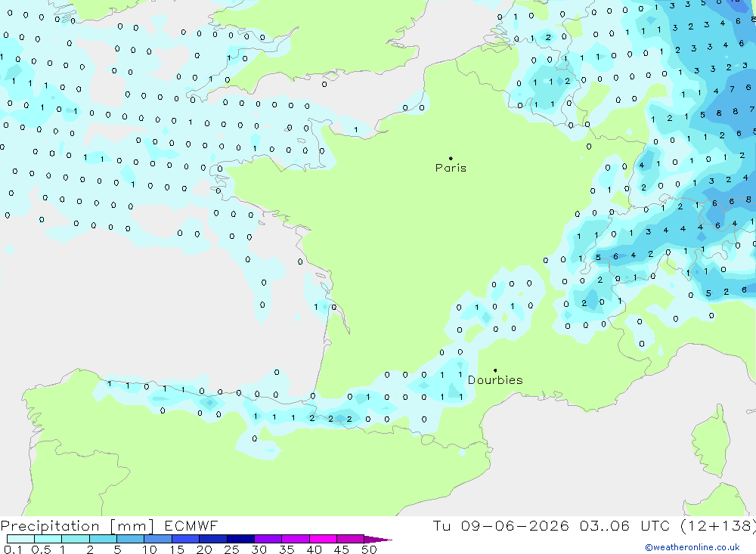Click the legend value 50 label

(x=369, y=549)
